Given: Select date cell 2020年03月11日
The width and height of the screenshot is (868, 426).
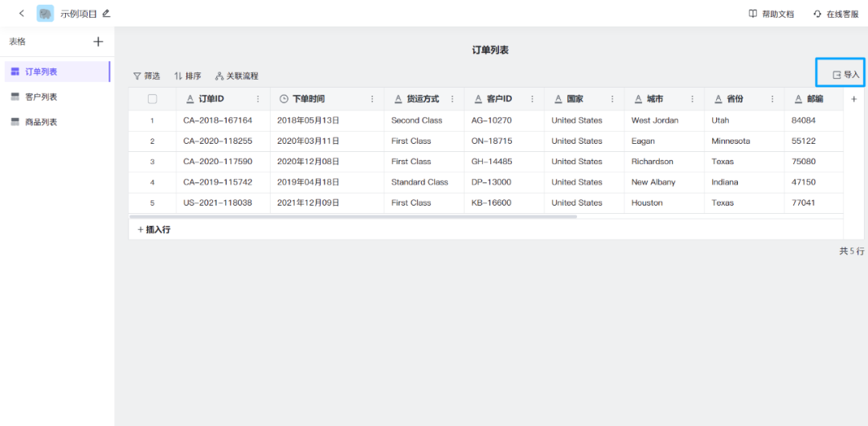Looking at the screenshot, I should click(327, 141).
